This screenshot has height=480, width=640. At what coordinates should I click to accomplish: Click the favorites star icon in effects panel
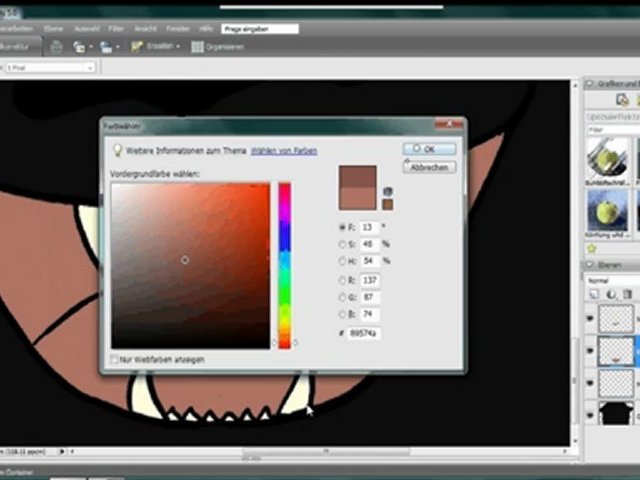[x=592, y=248]
